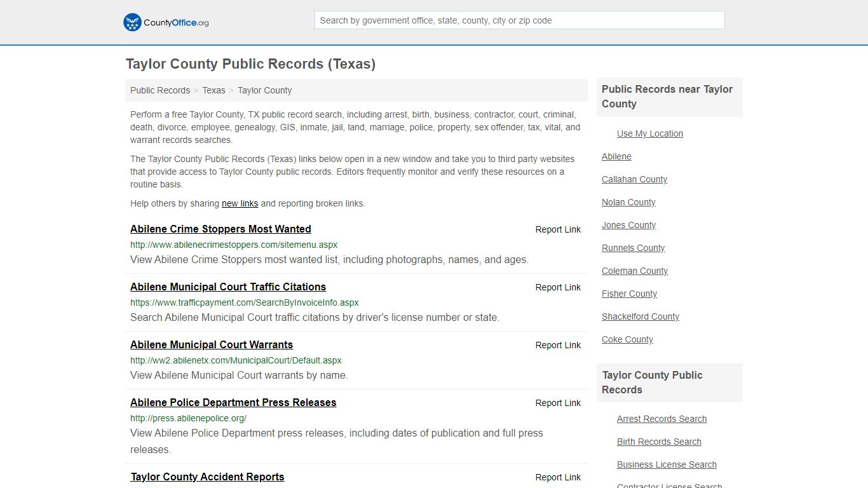Click the CountyOffice.org logo
Screen dimensions: 868x488
click(x=166, y=22)
